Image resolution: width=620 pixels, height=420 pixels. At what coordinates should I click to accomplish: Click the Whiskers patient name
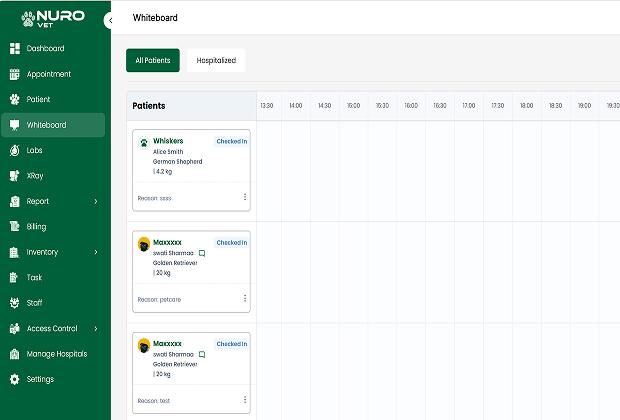168,141
